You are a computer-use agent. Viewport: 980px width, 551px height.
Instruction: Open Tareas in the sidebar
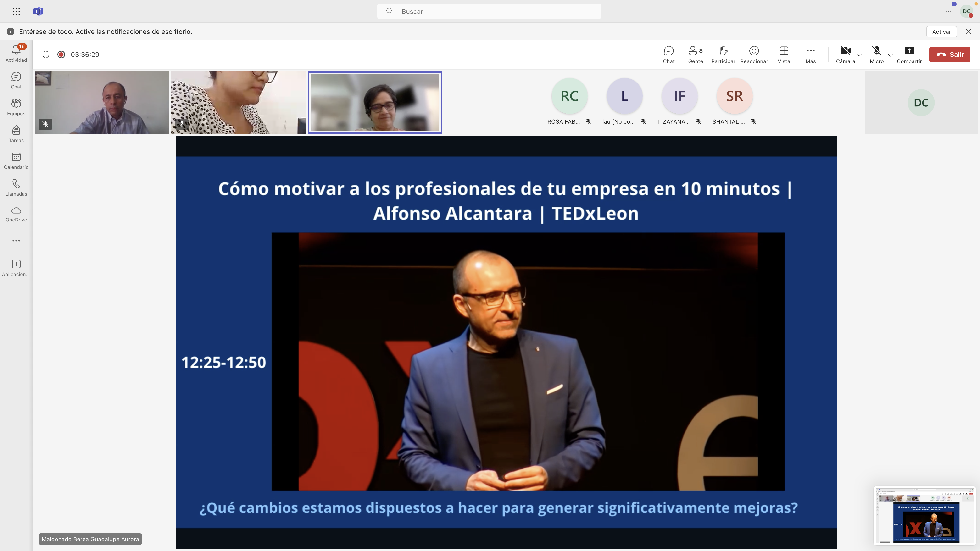(x=16, y=134)
